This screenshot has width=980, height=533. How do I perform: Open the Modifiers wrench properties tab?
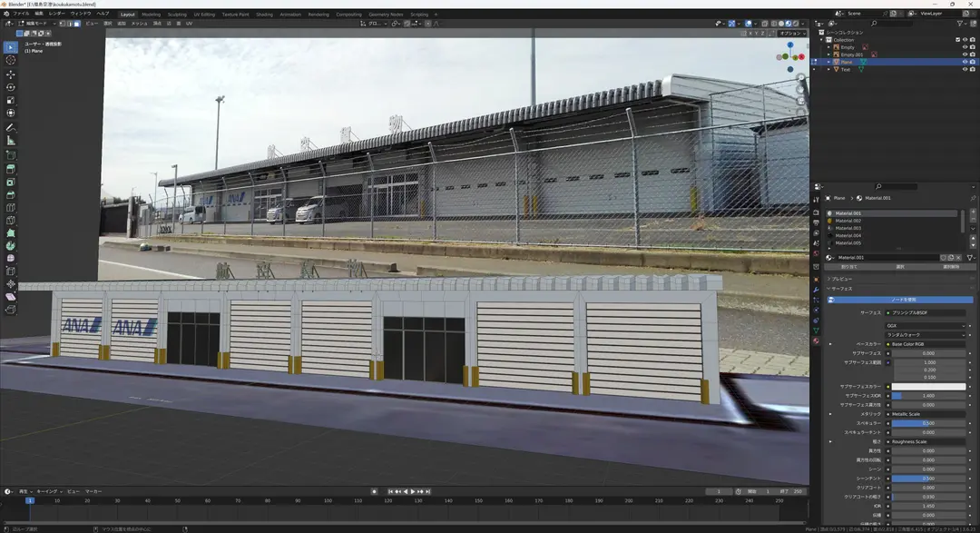[816, 291]
